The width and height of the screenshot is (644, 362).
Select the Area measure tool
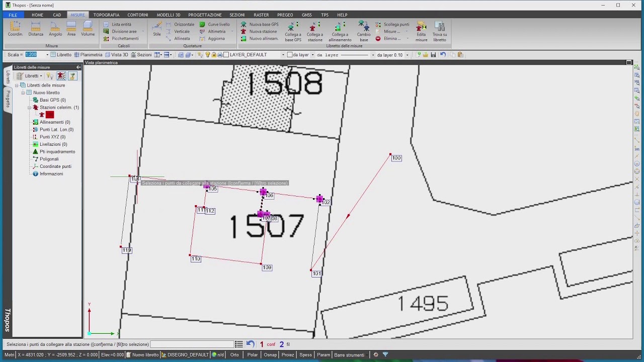coord(71,29)
